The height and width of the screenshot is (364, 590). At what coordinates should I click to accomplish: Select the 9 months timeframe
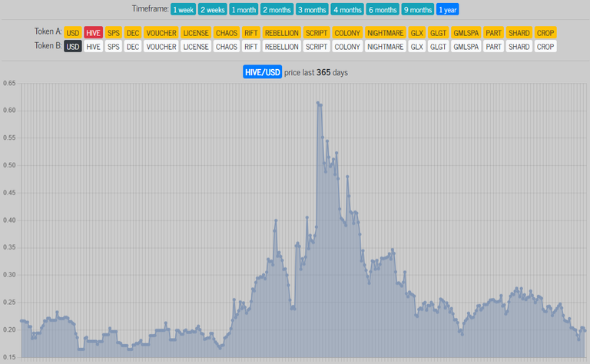click(418, 9)
